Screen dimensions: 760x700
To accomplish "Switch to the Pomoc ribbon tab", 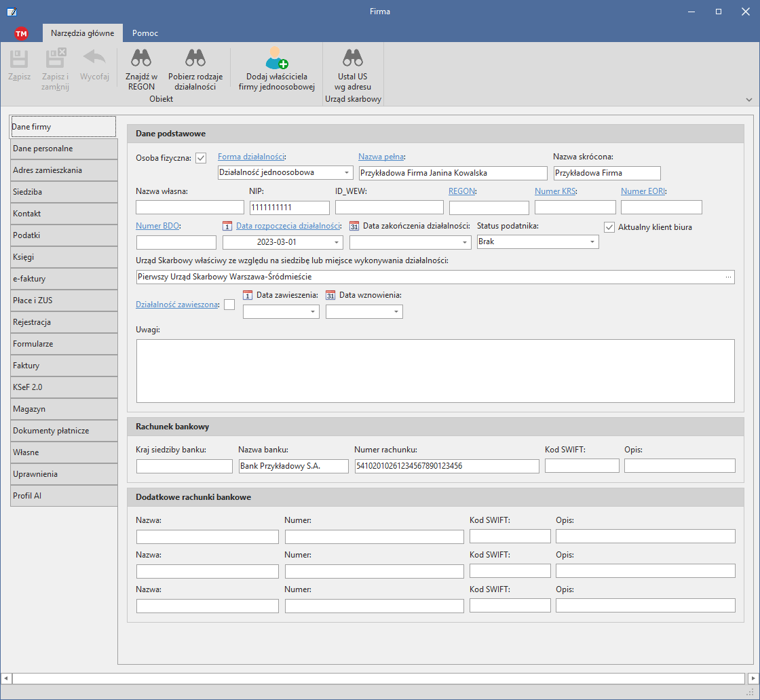I will pos(145,33).
